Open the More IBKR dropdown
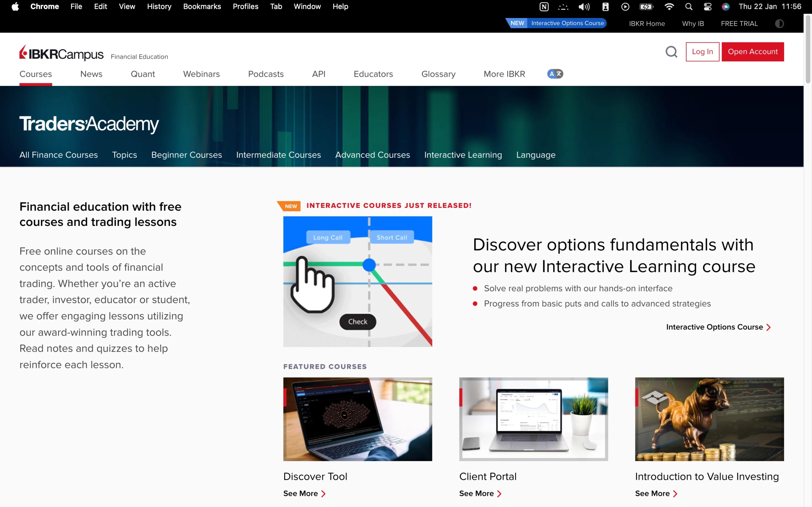Image resolution: width=812 pixels, height=507 pixels. point(504,74)
